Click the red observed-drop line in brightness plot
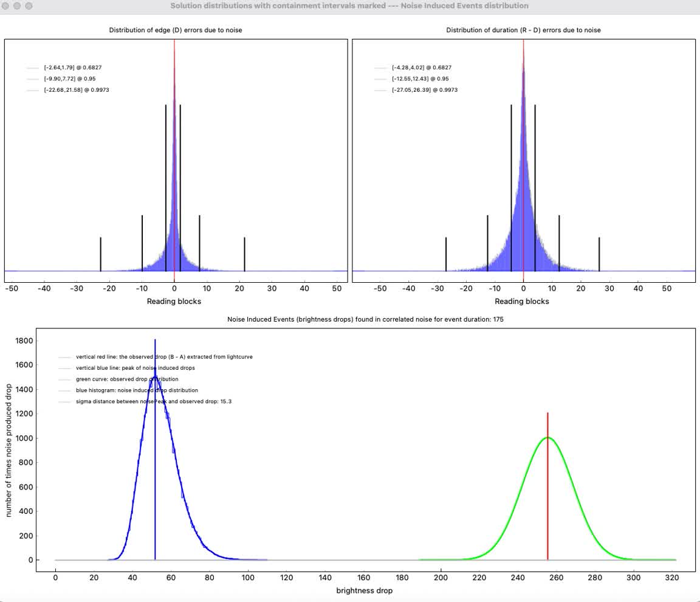Image resolution: width=700 pixels, height=602 pixels. tap(547, 486)
